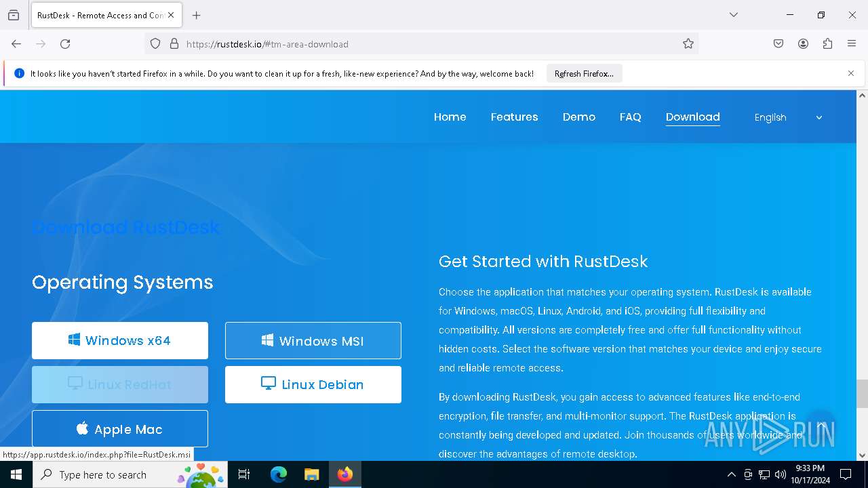This screenshot has height=488, width=868.
Task: Go to the Home menu item
Action: coord(450,117)
